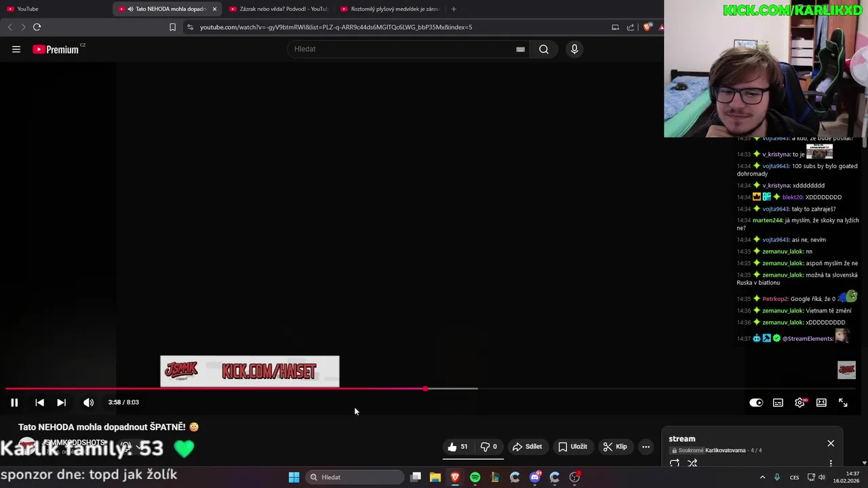Switch to theater mode
This screenshot has width=868, height=488.
[x=821, y=403]
